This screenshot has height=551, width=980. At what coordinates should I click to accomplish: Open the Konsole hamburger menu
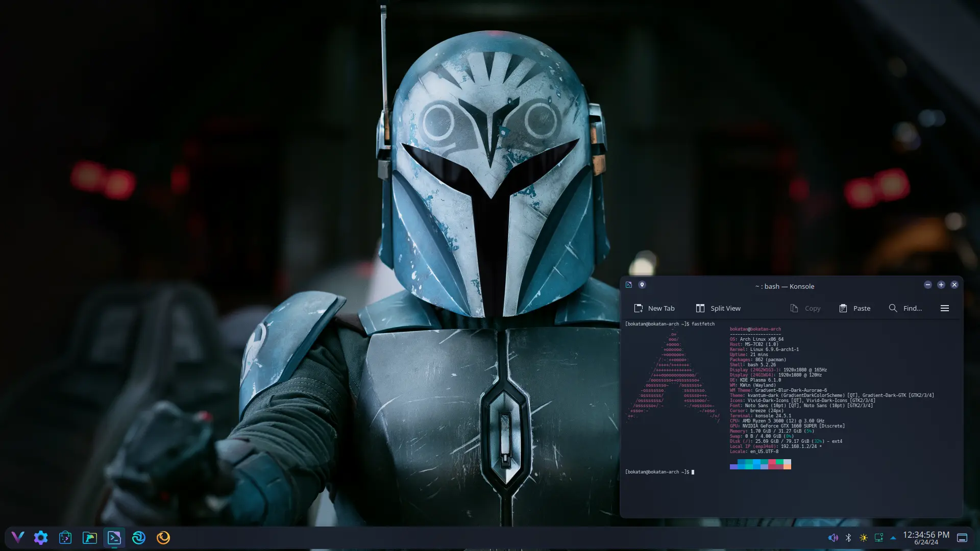coord(945,308)
